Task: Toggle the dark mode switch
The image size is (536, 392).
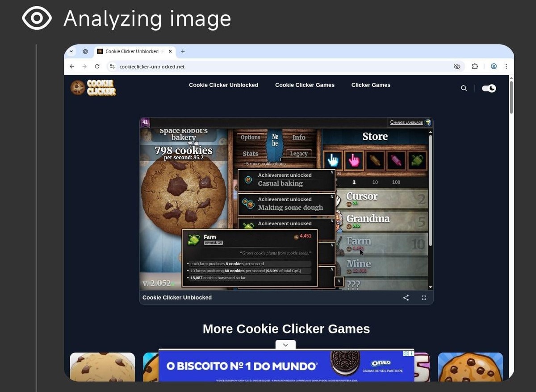Action: click(x=489, y=88)
